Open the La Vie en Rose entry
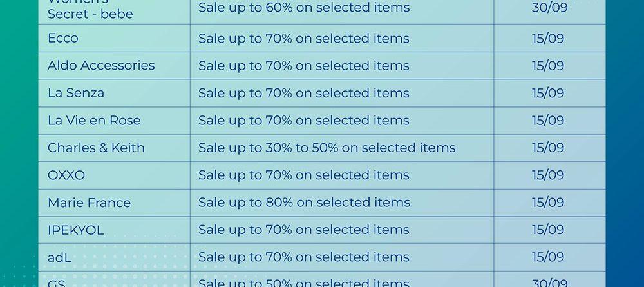 94,120
